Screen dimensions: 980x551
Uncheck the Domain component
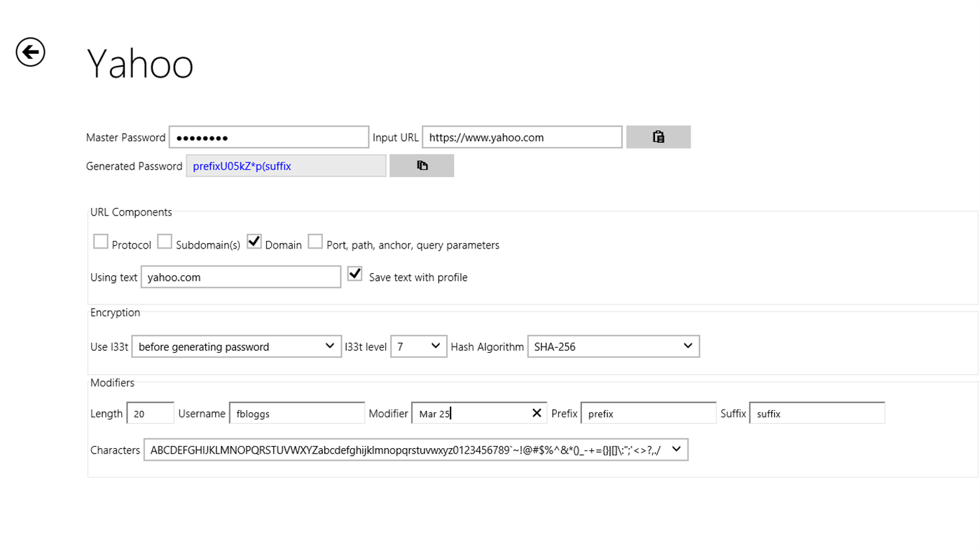(x=254, y=241)
